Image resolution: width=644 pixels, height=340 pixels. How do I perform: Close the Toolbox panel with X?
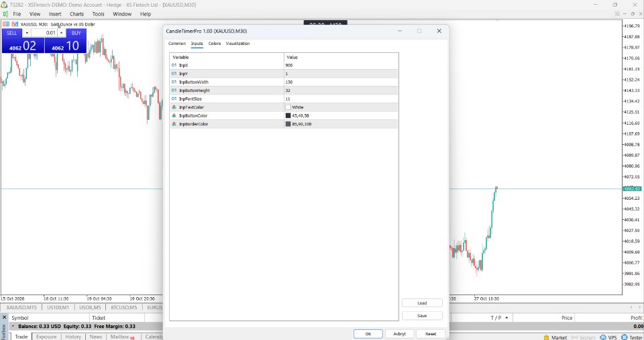click(5, 317)
